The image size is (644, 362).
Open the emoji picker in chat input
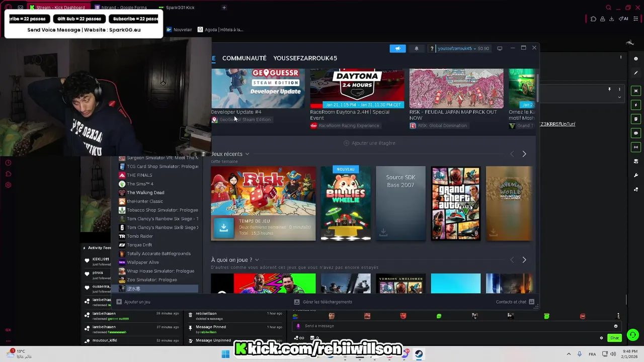click(x=615, y=326)
